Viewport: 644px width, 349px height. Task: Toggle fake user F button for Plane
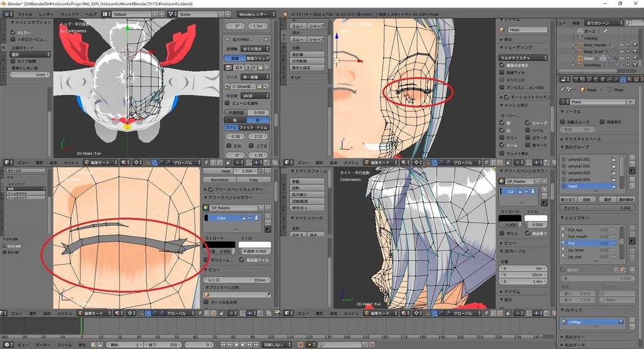tap(631, 102)
